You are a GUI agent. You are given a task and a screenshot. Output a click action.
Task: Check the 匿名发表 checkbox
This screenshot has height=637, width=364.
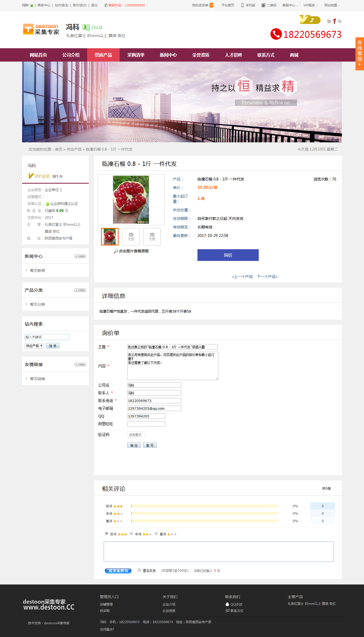click(139, 570)
